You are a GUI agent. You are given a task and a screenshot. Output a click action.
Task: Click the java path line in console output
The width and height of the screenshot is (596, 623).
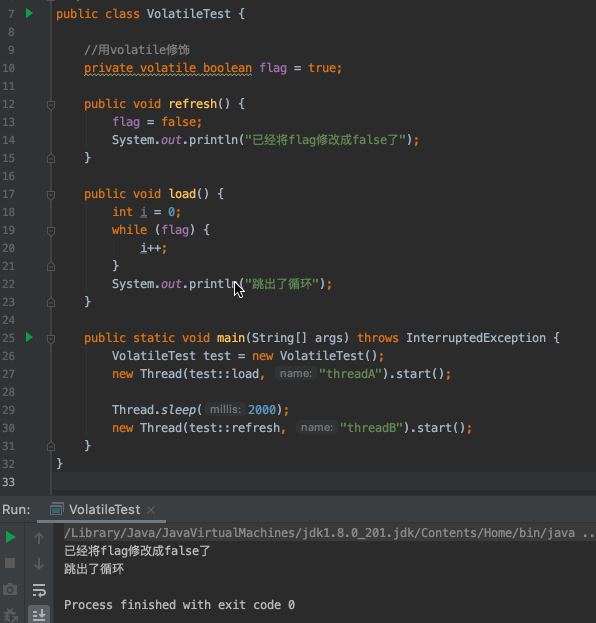click(x=329, y=533)
